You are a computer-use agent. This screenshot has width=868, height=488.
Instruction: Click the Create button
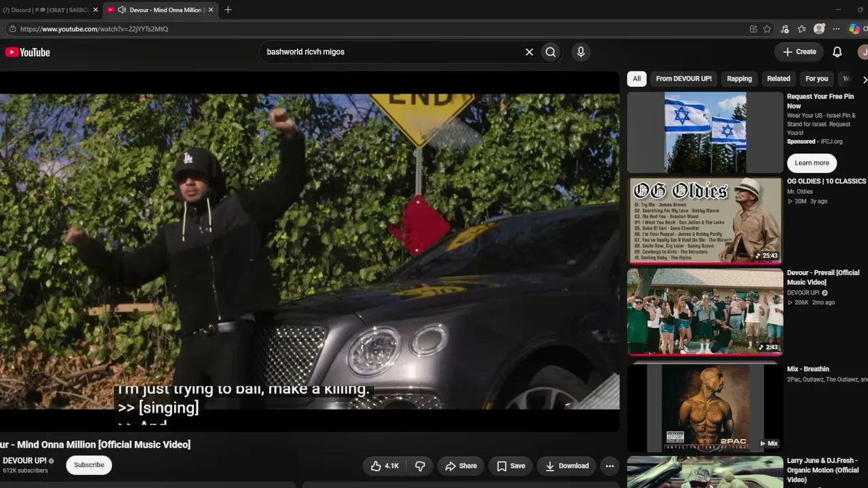pos(799,52)
